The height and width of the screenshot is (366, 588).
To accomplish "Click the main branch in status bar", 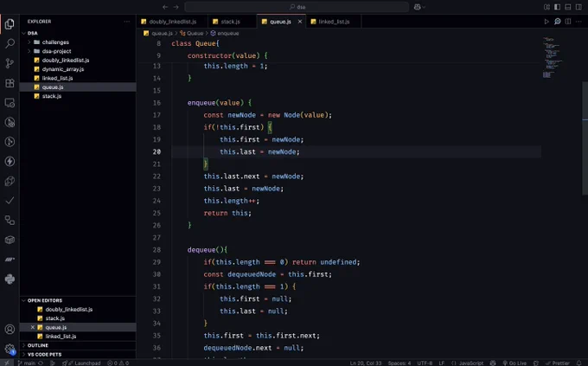I will [27, 363].
